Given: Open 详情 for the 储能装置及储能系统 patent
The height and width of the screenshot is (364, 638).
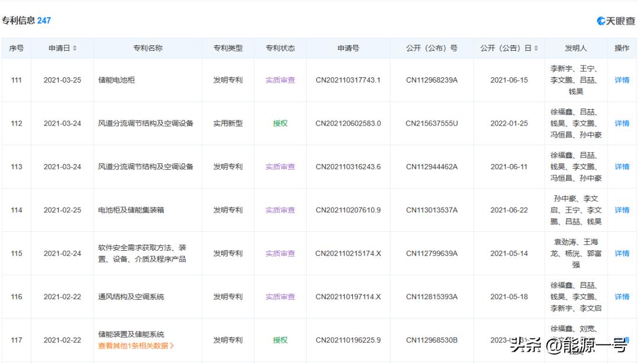Looking at the screenshot, I should point(621,340).
